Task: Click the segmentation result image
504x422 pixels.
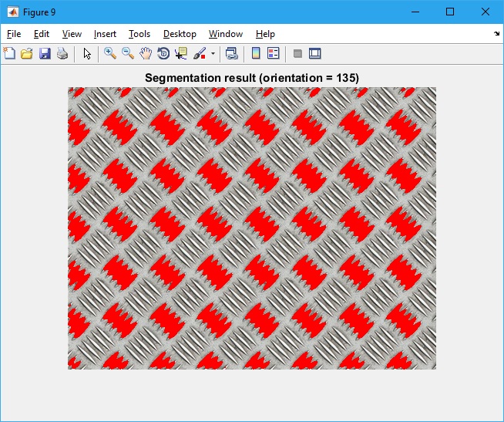Action: [x=252, y=228]
